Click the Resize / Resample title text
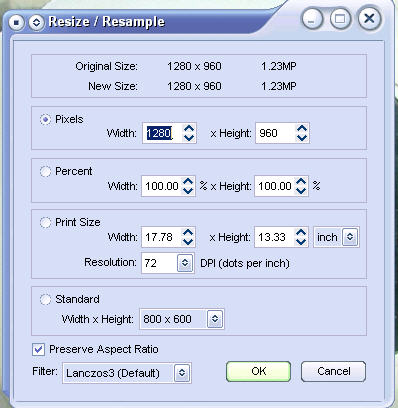The image size is (398, 408). (107, 22)
